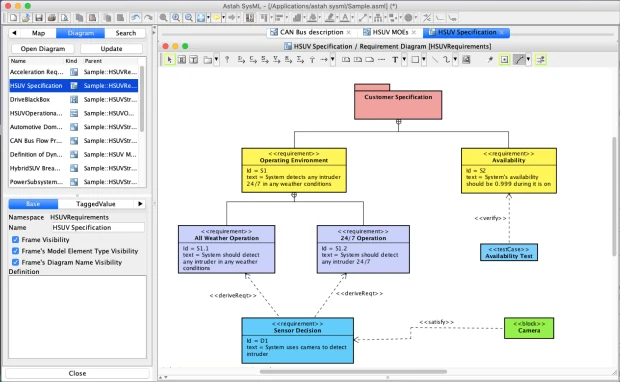Select the Copy C-arrow relationship tool
The height and width of the screenshot is (382, 620).
253,60
